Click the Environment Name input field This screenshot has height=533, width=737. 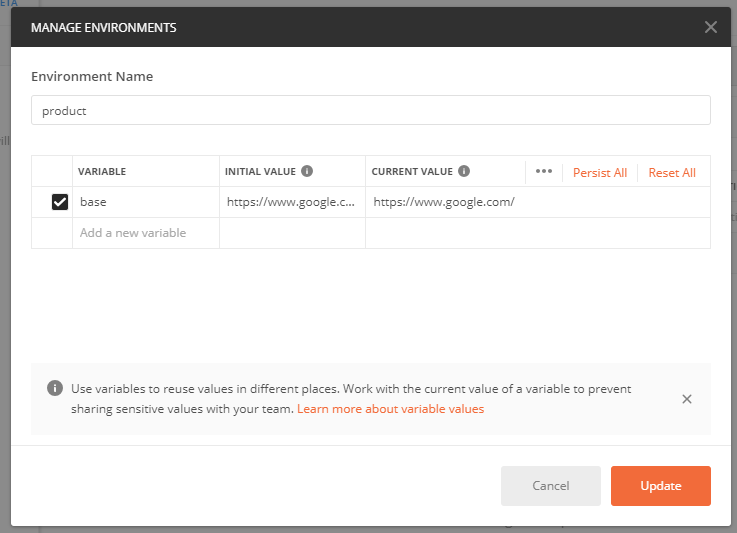[x=370, y=111]
